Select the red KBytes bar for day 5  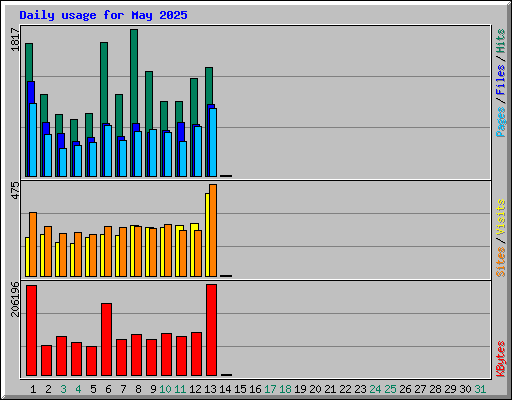pos(91,361)
